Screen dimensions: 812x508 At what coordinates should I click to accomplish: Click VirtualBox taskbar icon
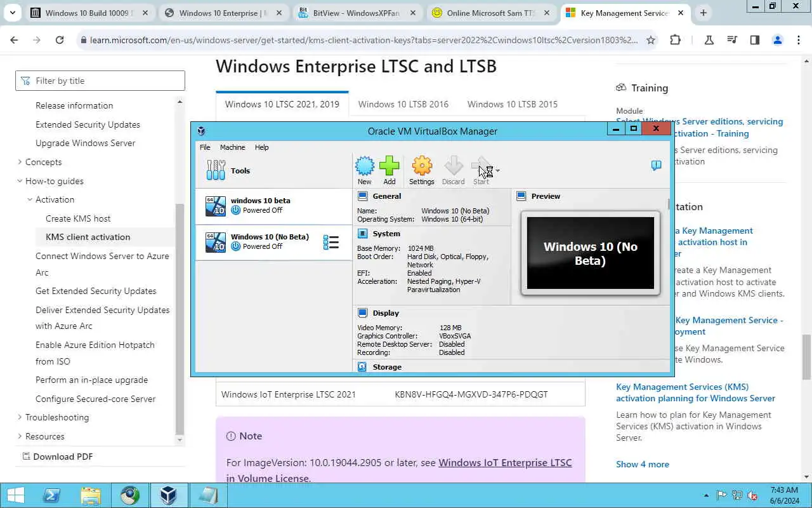click(x=168, y=495)
